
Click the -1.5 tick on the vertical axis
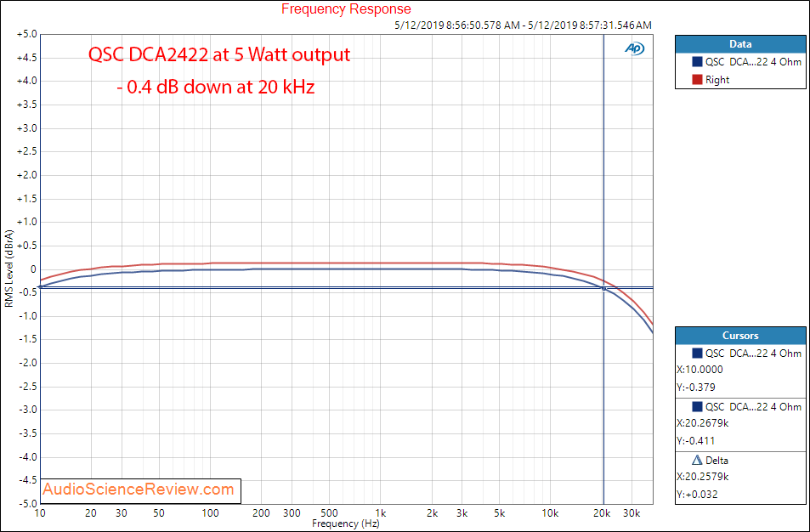26,339
